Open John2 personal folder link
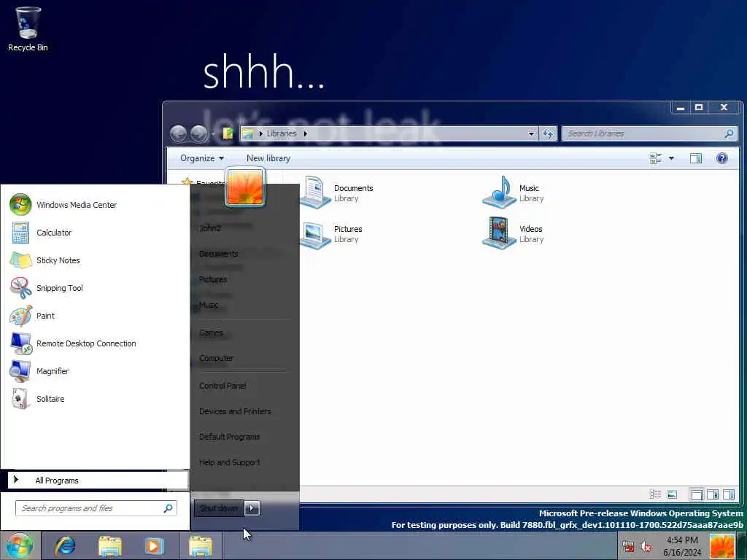The image size is (747, 560). 210,228
